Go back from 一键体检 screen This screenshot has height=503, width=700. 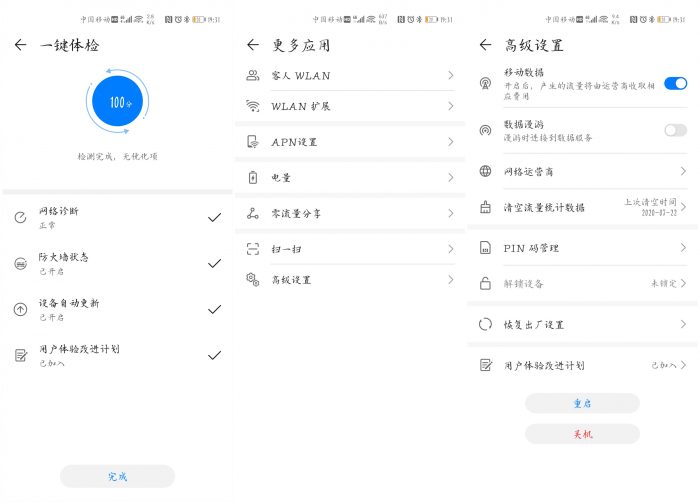tap(20, 45)
